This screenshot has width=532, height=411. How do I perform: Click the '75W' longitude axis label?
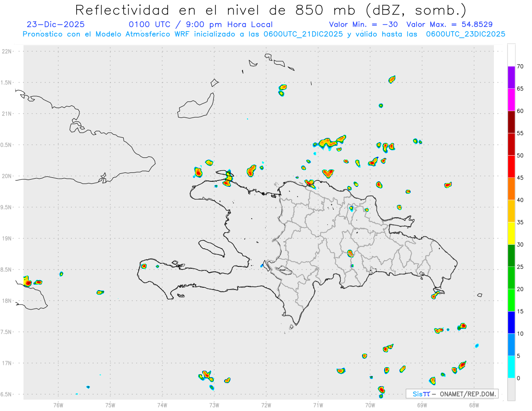tap(110, 405)
